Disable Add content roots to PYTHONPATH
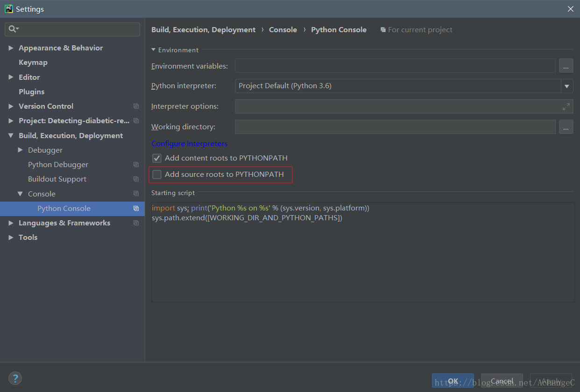Screen dimensions: 580x392 [157, 158]
